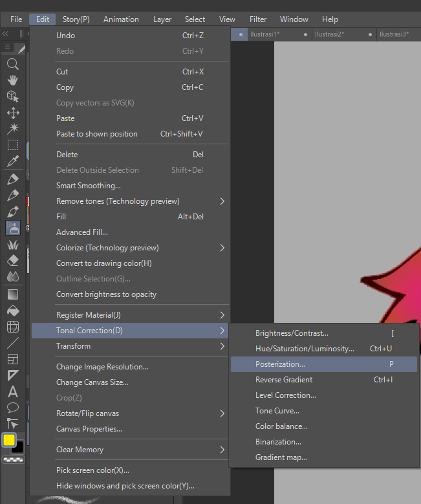Select the Move Layer tool

tap(12, 113)
